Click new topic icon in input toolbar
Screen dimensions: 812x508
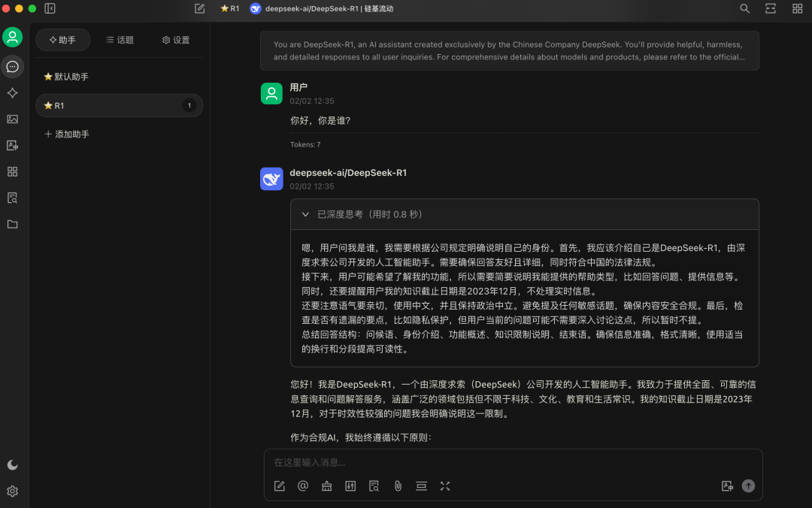point(280,485)
